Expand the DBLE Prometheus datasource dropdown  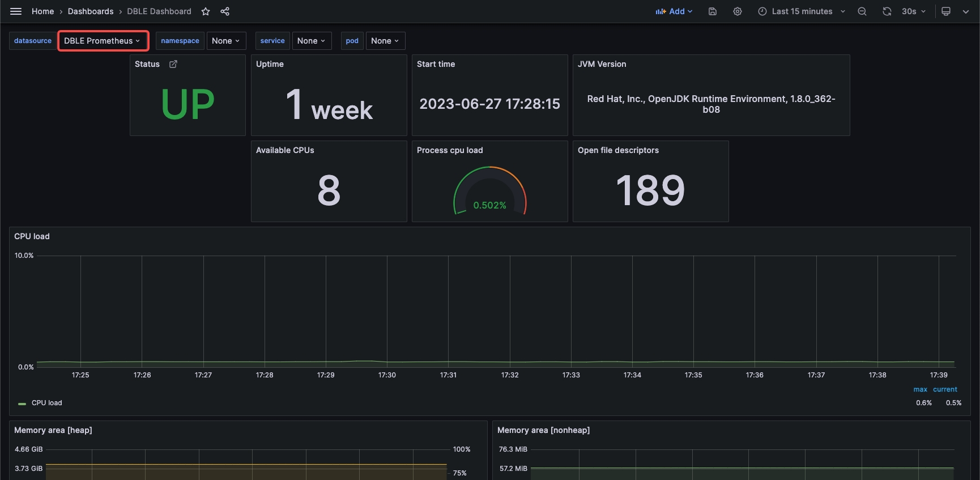point(103,41)
